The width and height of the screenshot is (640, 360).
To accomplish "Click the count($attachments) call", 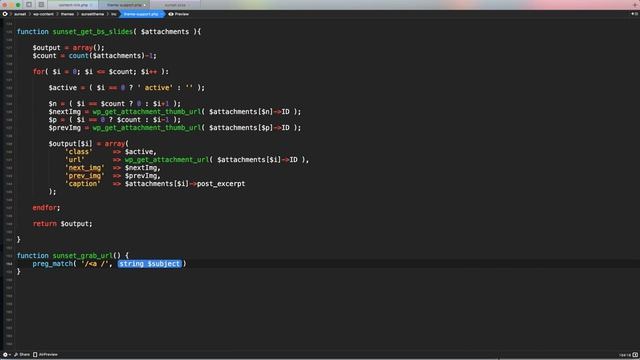I will point(107,56).
